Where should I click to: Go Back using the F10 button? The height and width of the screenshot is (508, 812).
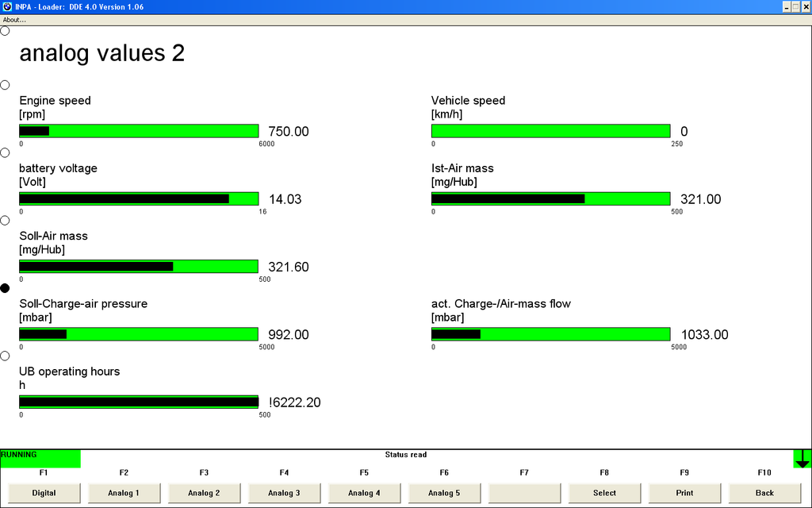click(x=764, y=493)
